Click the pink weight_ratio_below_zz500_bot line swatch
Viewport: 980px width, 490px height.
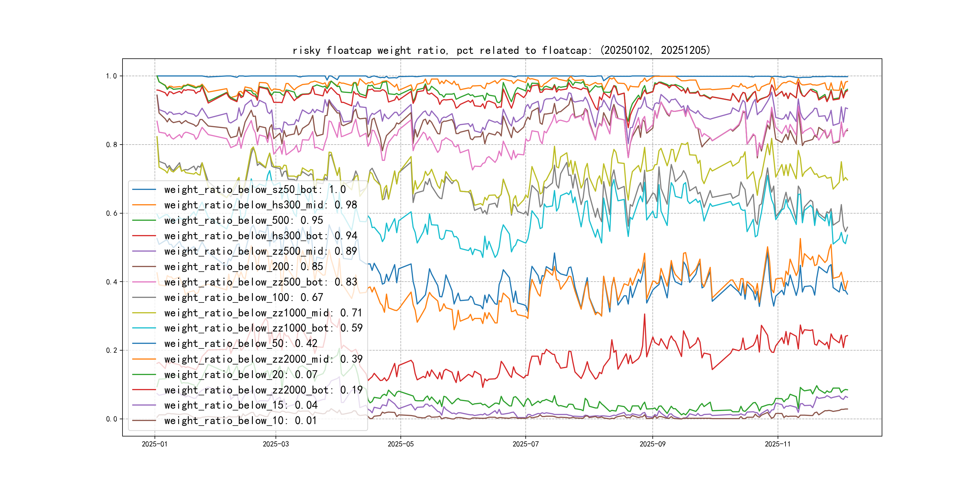click(x=144, y=282)
